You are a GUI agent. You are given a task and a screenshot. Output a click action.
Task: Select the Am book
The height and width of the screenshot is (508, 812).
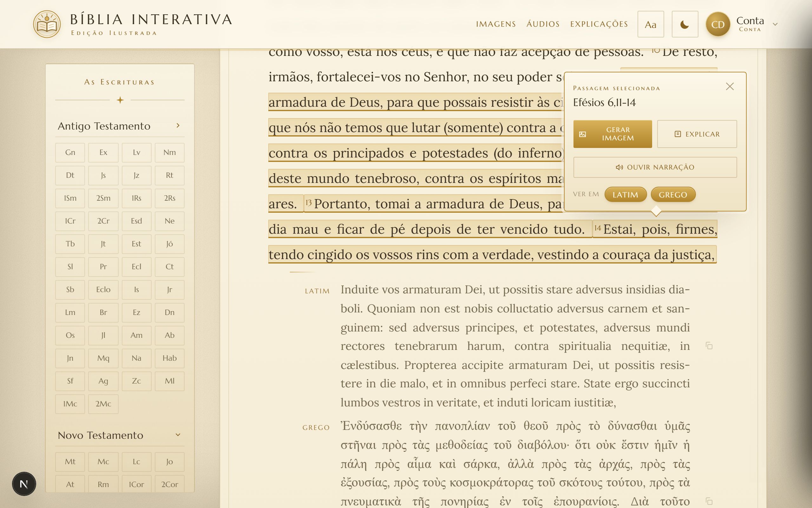click(x=137, y=335)
